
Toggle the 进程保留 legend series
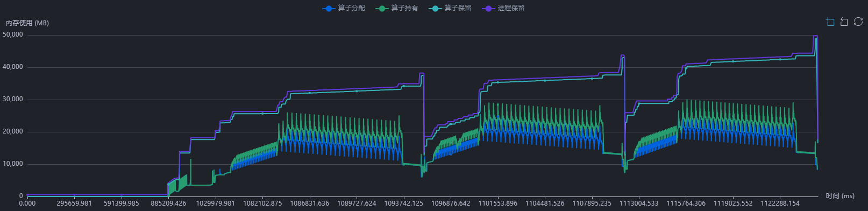503,8
